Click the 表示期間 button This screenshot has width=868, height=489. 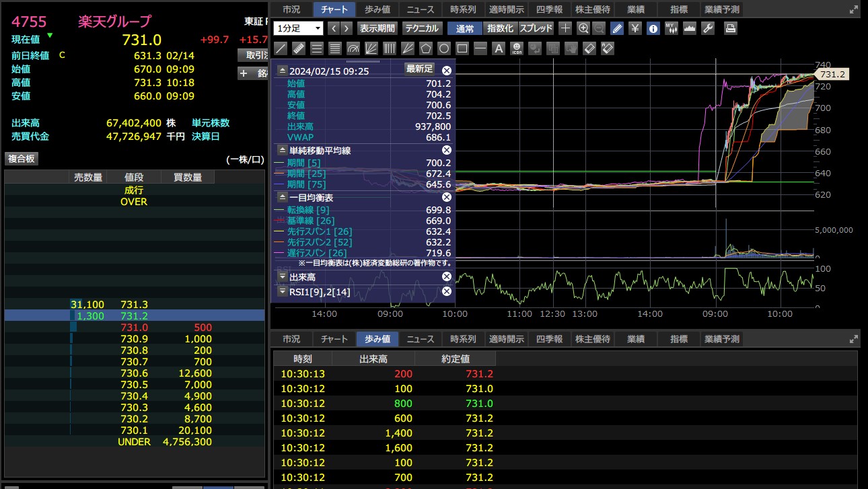point(377,28)
